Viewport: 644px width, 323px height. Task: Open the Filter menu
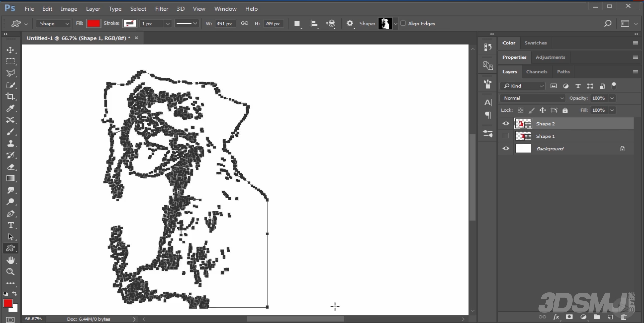click(162, 9)
